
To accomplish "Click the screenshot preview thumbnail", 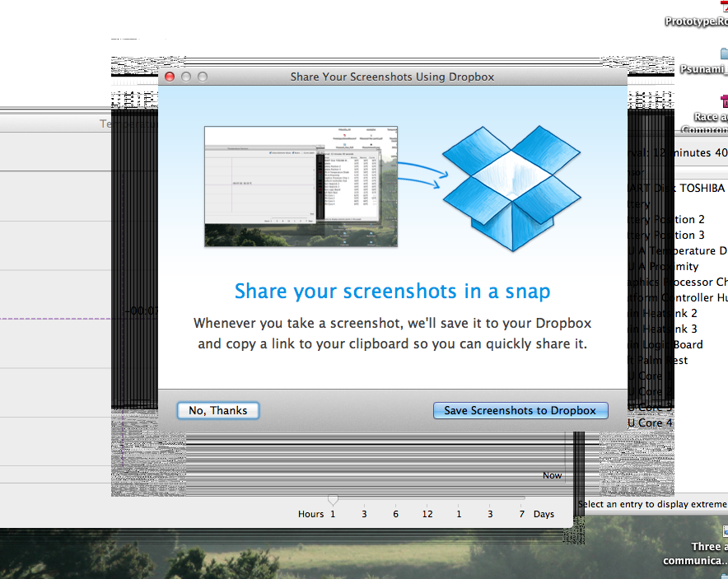I will pos(301,186).
